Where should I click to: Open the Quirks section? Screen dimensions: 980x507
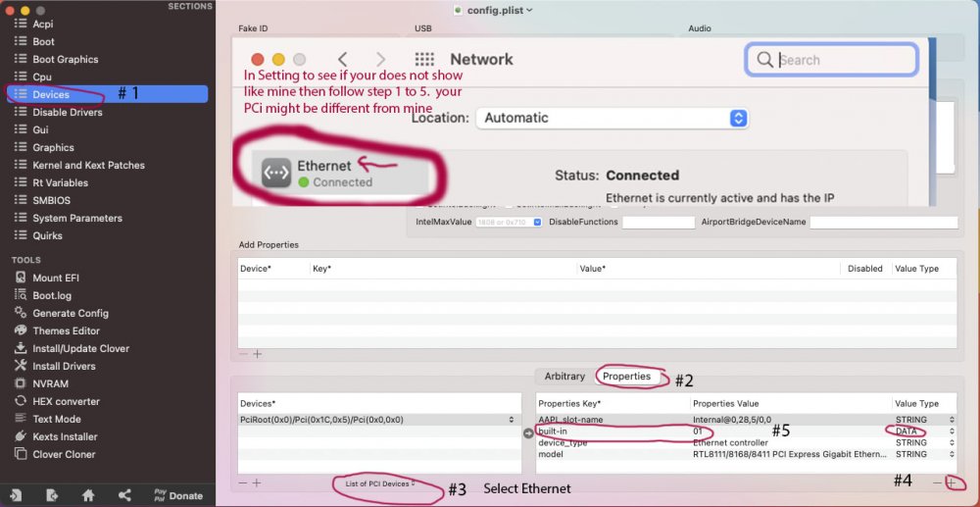coord(47,235)
